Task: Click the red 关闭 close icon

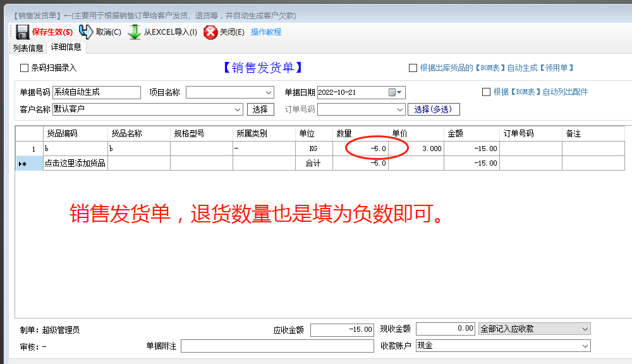Action: [210, 32]
